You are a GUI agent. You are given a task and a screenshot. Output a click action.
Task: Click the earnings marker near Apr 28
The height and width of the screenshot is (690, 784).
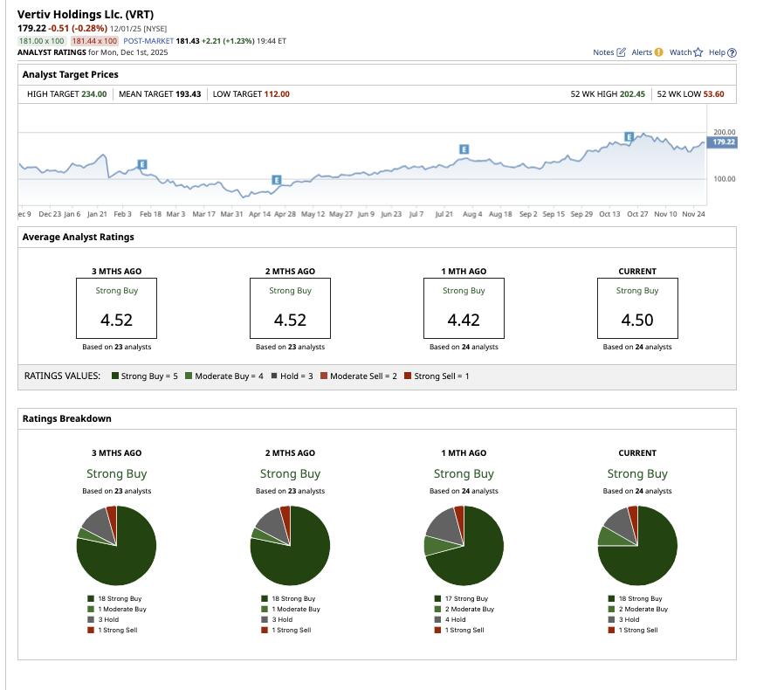tap(277, 179)
